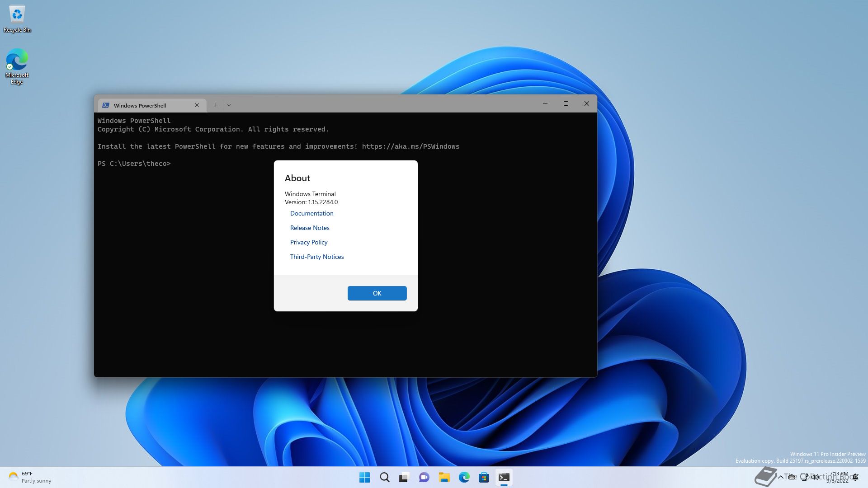Open Microsoft Store from taskbar
868x488 pixels.
point(484,477)
